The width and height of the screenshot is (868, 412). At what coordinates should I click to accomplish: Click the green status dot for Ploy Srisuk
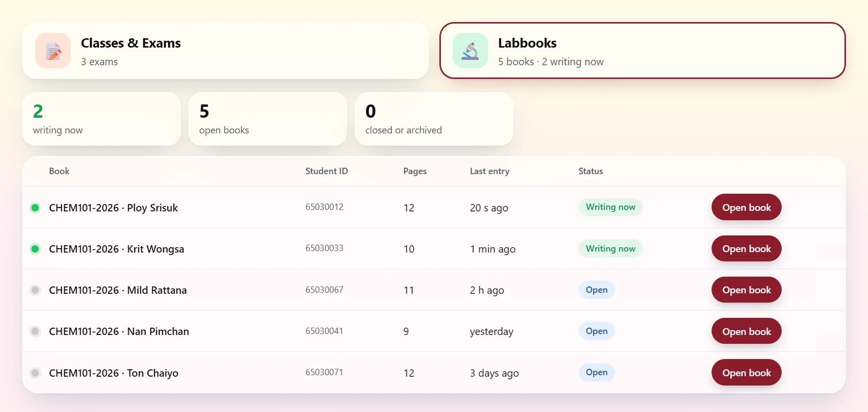click(x=35, y=207)
